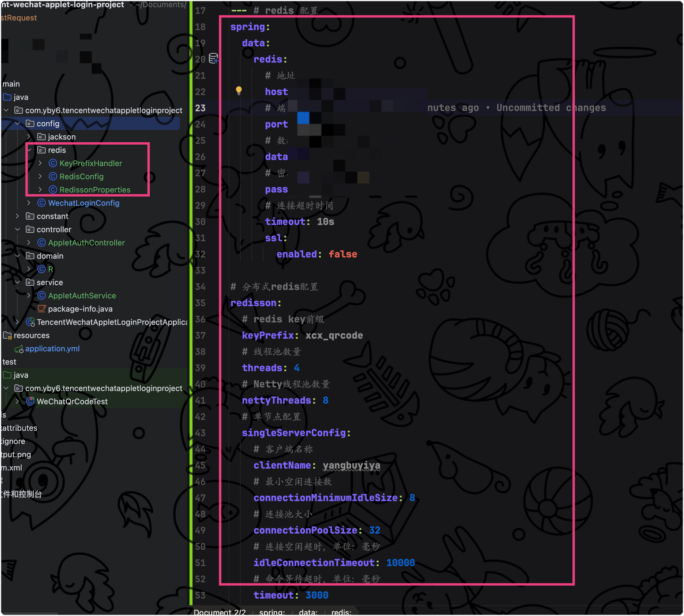Click the RedisConfig class icon
Image resolution: width=684 pixels, height=616 pixels.
[x=53, y=177]
